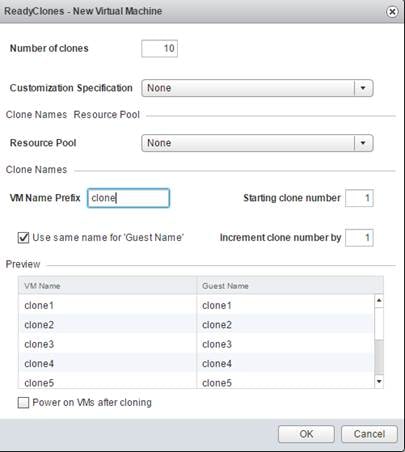Dismiss dialog with Cancel button
Viewport: 405px width, 452px height.
[369, 434]
